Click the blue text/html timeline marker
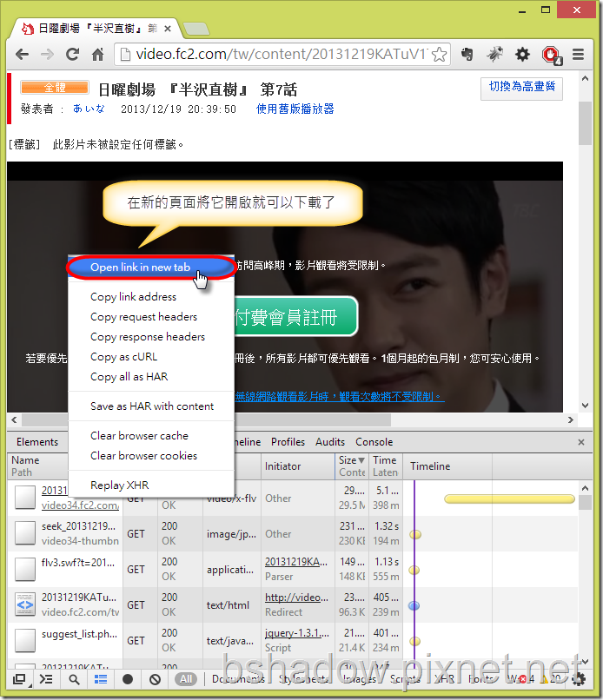 click(414, 605)
